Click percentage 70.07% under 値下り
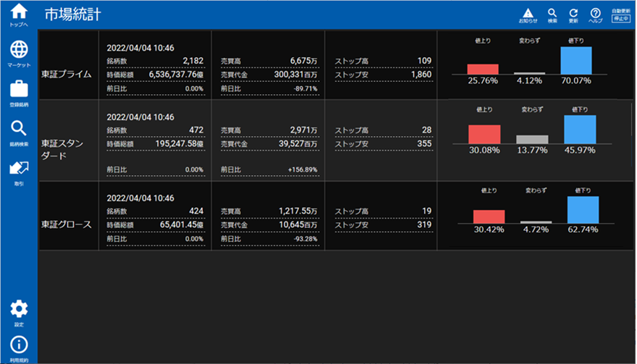The height and width of the screenshot is (364, 637). (576, 80)
